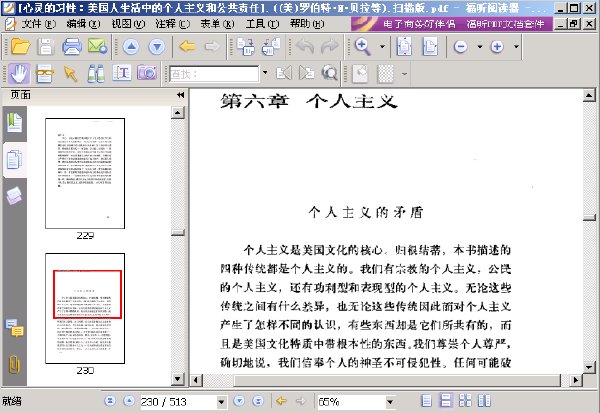Select the arrow Select tool

click(70, 73)
